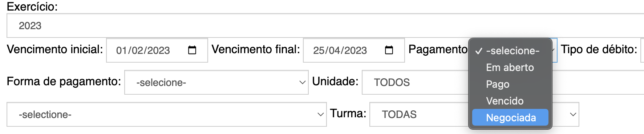Open the Unidade TODOS dropdown
Screen dimensions: 644x134
point(415,82)
